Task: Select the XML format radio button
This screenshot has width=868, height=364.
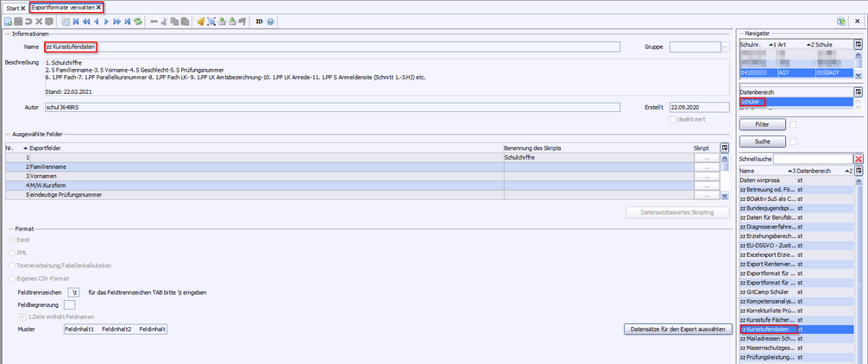Action: [x=12, y=253]
